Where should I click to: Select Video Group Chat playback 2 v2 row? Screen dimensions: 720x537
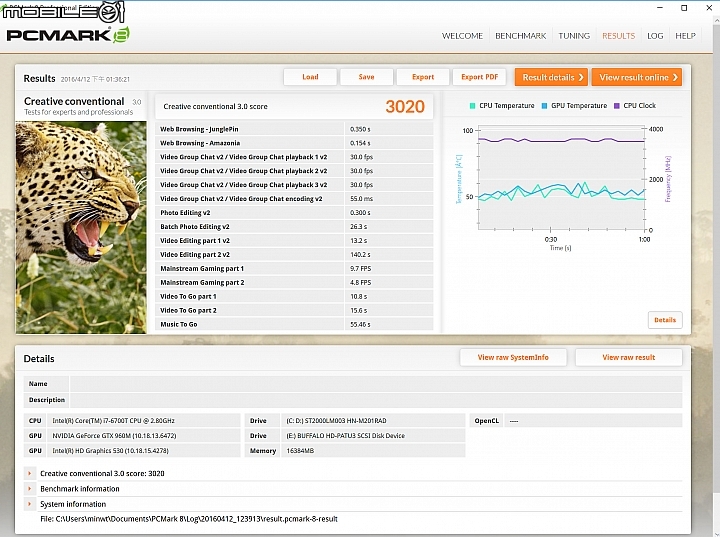(294, 171)
